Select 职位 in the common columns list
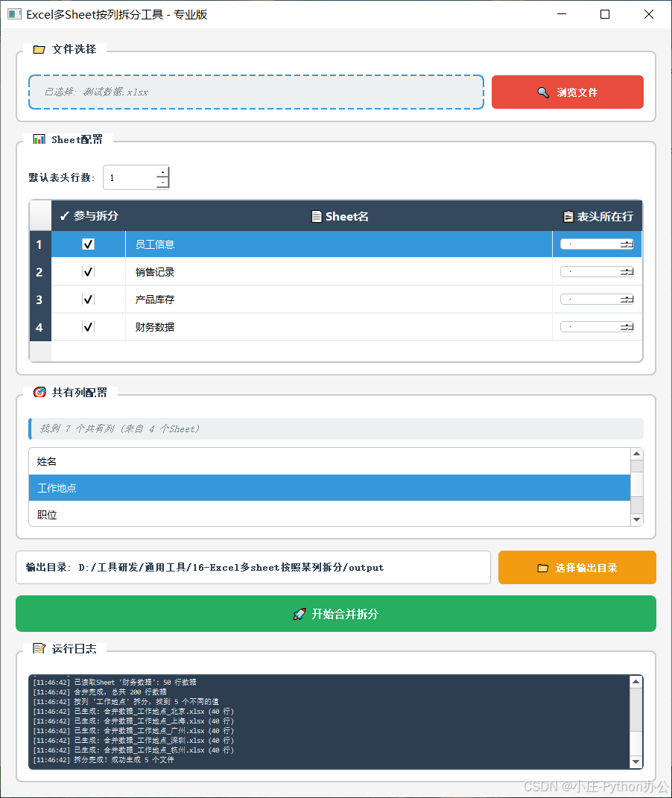 [x=329, y=515]
